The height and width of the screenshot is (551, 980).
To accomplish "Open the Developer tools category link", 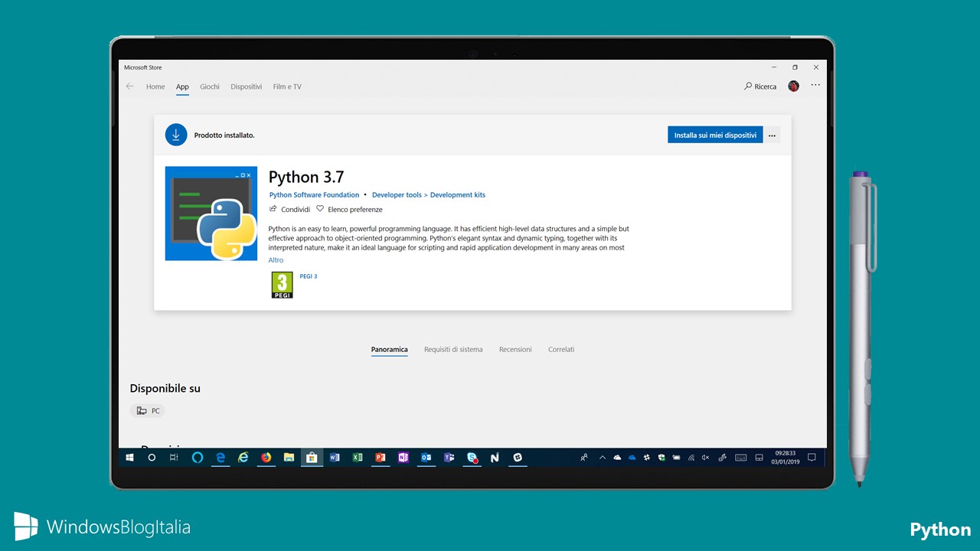I will pyautogui.click(x=397, y=195).
